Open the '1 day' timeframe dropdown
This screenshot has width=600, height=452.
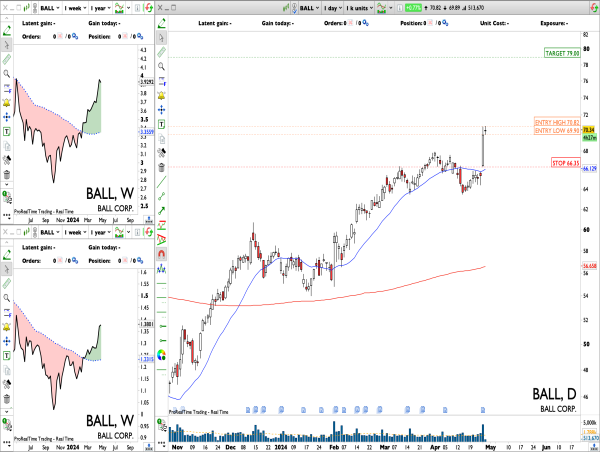tap(333, 8)
